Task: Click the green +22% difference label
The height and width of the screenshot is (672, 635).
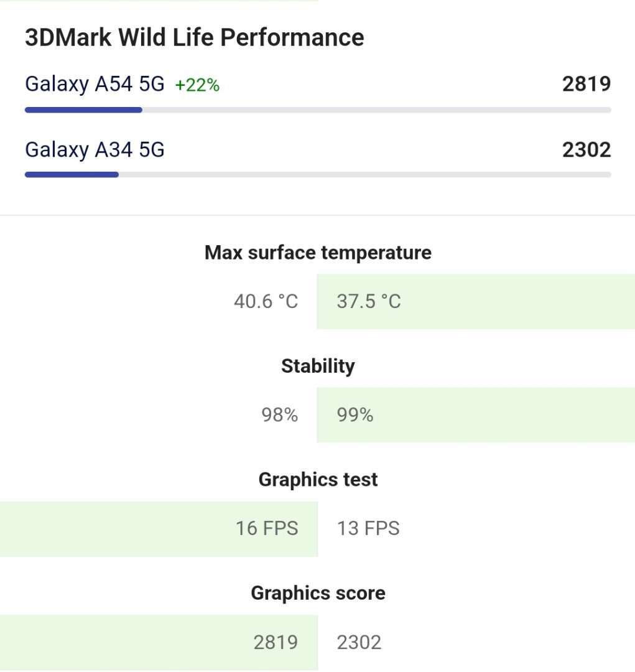Action: (x=197, y=85)
